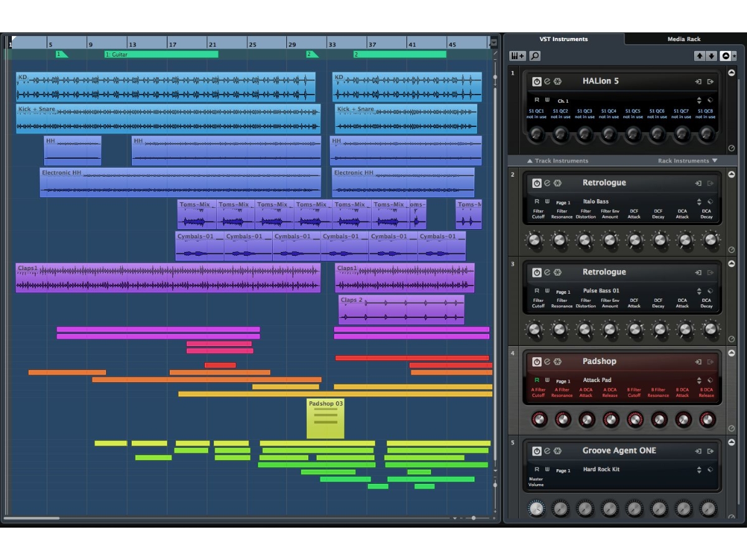Open Pulse Bass 01 input options icon
This screenshot has width=747, height=560.
[x=698, y=273]
